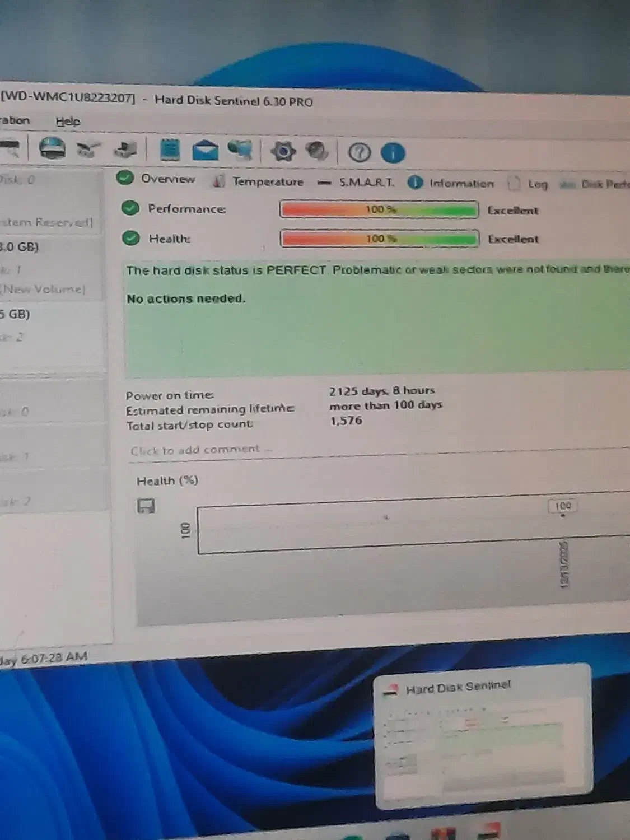Screen dimensions: 630x840
Task: Open the Help menu
Action: pos(68,122)
